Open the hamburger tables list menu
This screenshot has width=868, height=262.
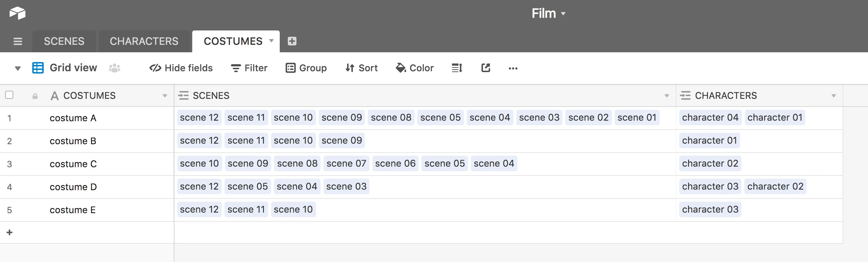18,41
